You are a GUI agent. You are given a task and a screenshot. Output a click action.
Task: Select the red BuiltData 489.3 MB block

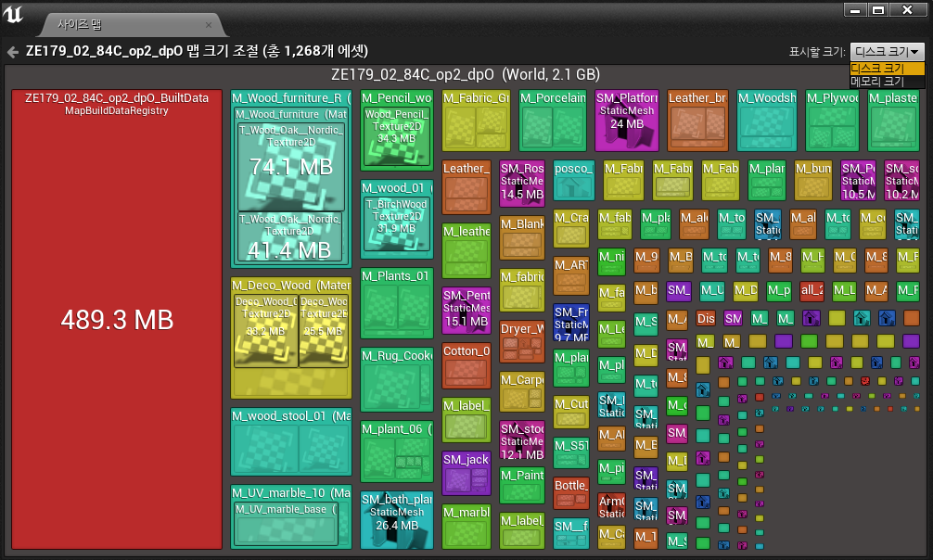click(117, 320)
